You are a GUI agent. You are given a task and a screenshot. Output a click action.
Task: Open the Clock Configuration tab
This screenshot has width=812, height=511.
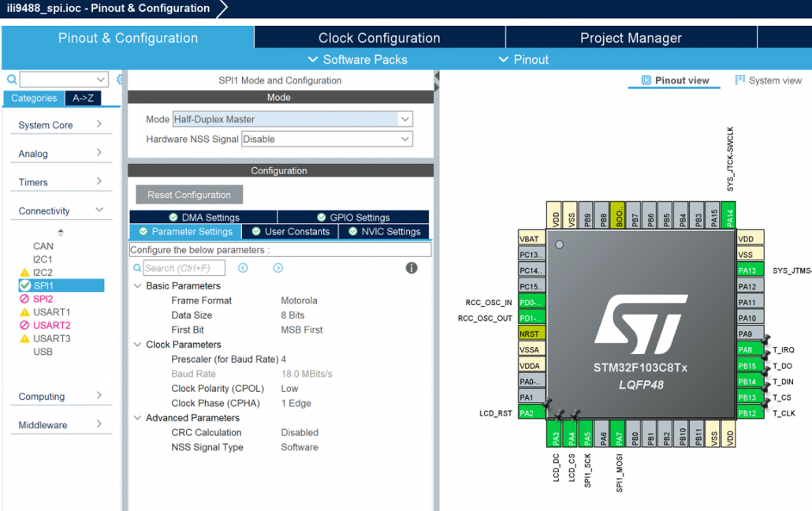click(x=379, y=38)
